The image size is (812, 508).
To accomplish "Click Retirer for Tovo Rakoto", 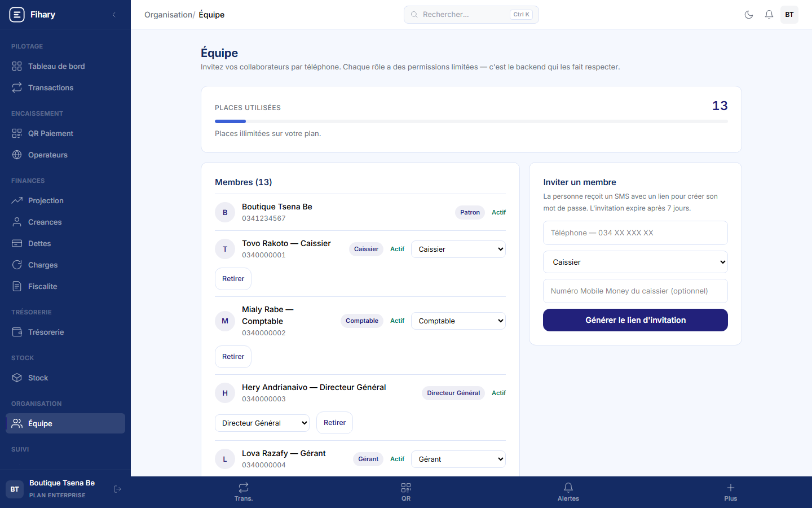I will click(233, 279).
